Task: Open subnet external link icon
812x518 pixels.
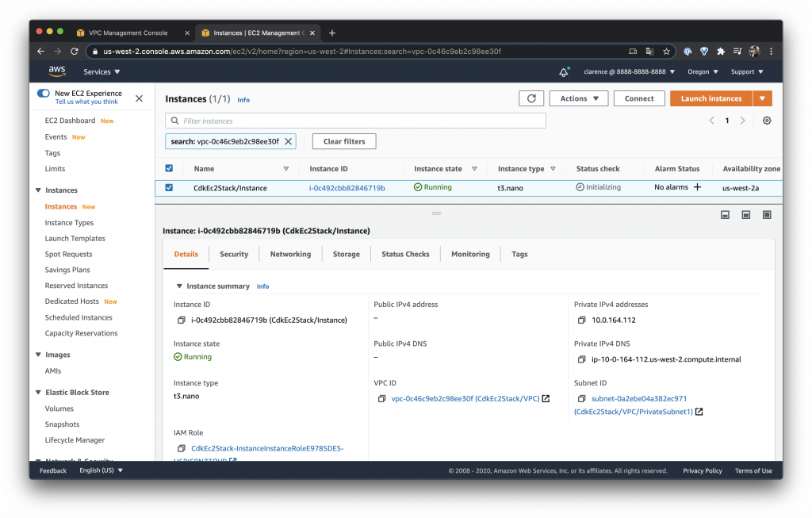Action: click(699, 412)
